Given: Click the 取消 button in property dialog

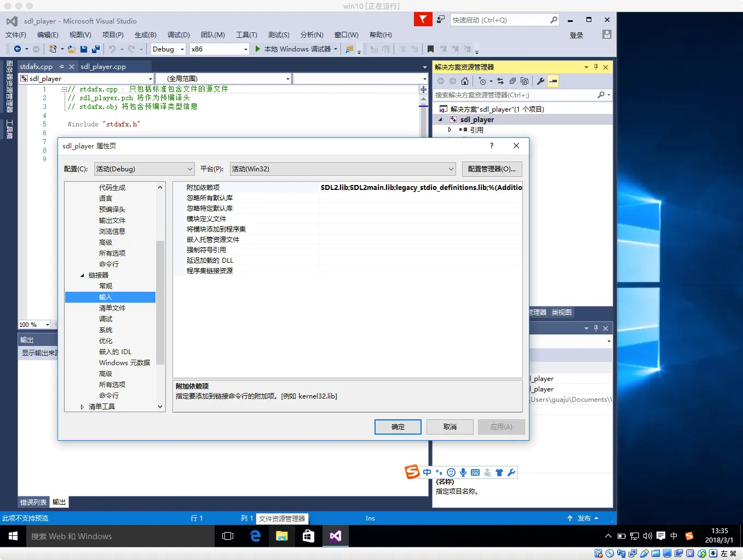Looking at the screenshot, I should click(450, 427).
